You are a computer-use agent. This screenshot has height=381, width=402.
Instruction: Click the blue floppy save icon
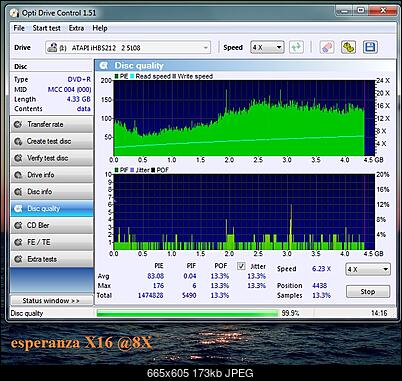(370, 47)
